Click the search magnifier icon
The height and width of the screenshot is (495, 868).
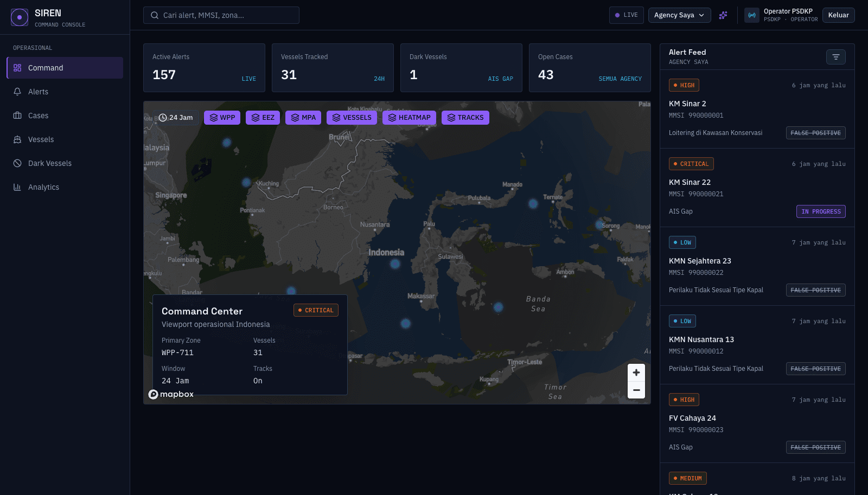click(x=155, y=15)
